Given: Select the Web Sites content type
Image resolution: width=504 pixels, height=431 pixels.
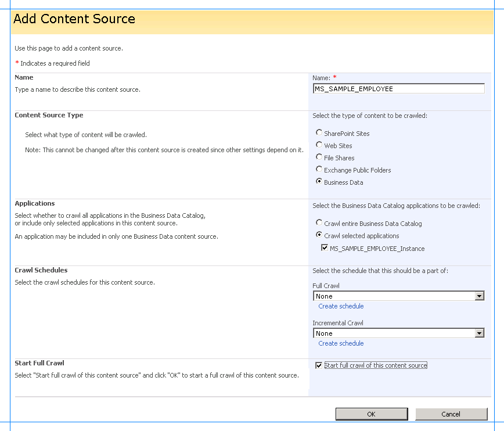Looking at the screenshot, I should coord(318,145).
